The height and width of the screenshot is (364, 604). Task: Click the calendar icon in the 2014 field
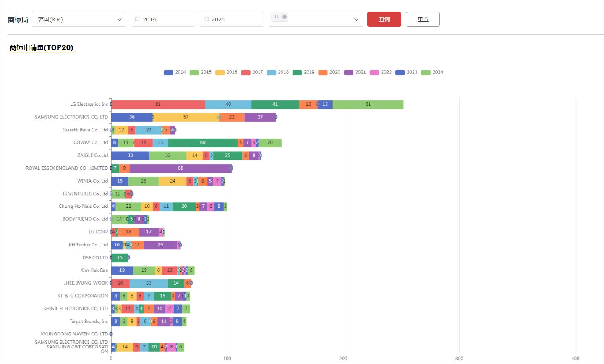tap(138, 19)
